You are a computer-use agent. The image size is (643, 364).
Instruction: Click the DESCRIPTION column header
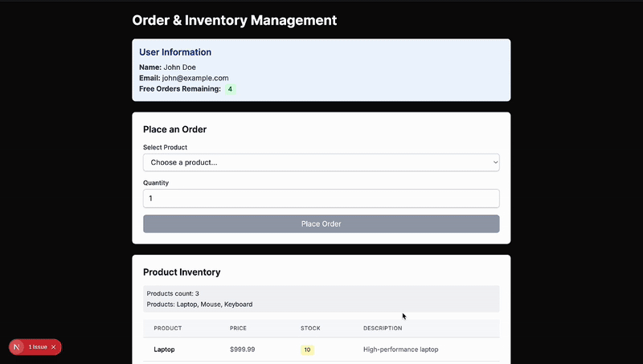tap(382, 328)
